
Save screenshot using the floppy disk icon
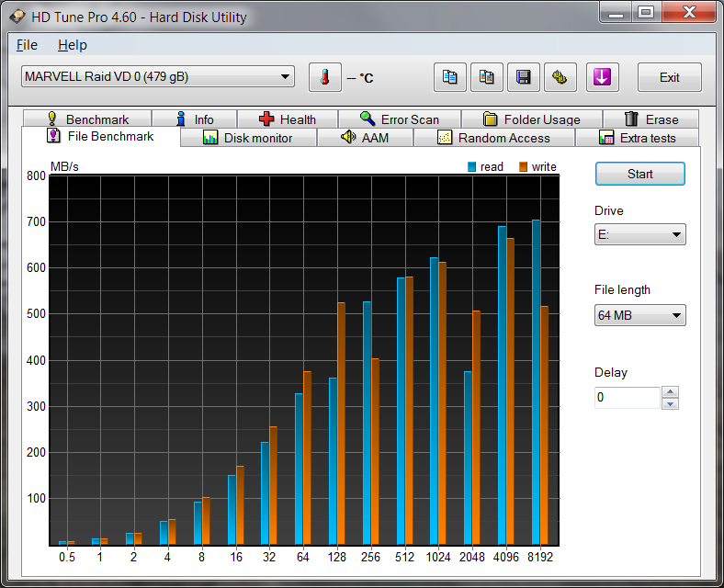(x=524, y=77)
